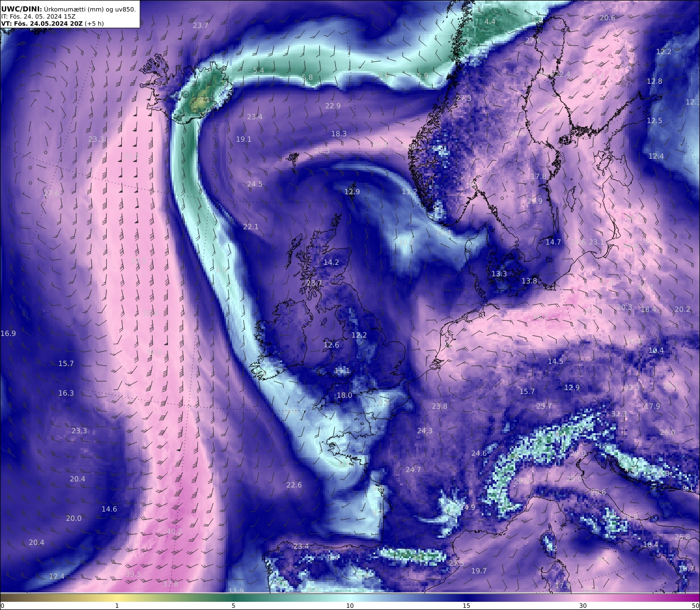700x610 pixels.
Task: Click the '15' tick on color scale
Action: coord(466,606)
